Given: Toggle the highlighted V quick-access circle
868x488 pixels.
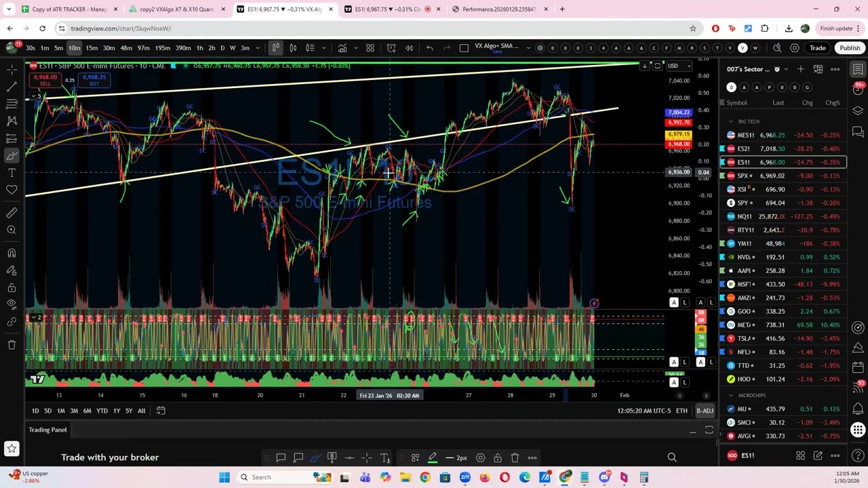Looking at the screenshot, I should [743, 48].
